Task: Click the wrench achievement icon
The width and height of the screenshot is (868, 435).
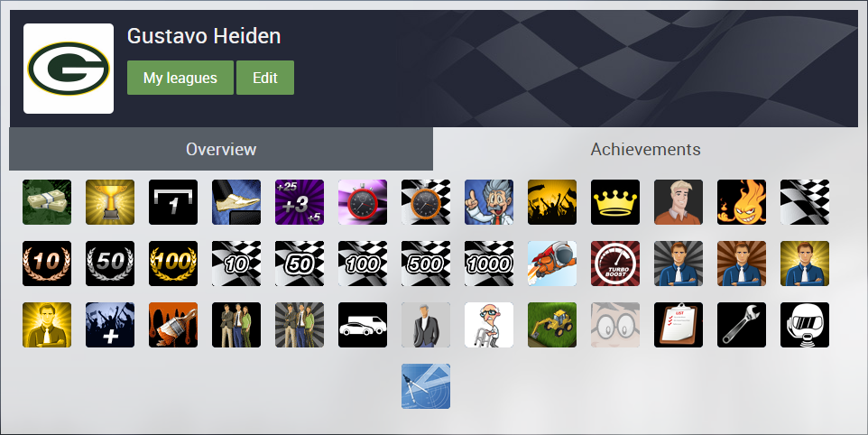Action: tap(742, 325)
